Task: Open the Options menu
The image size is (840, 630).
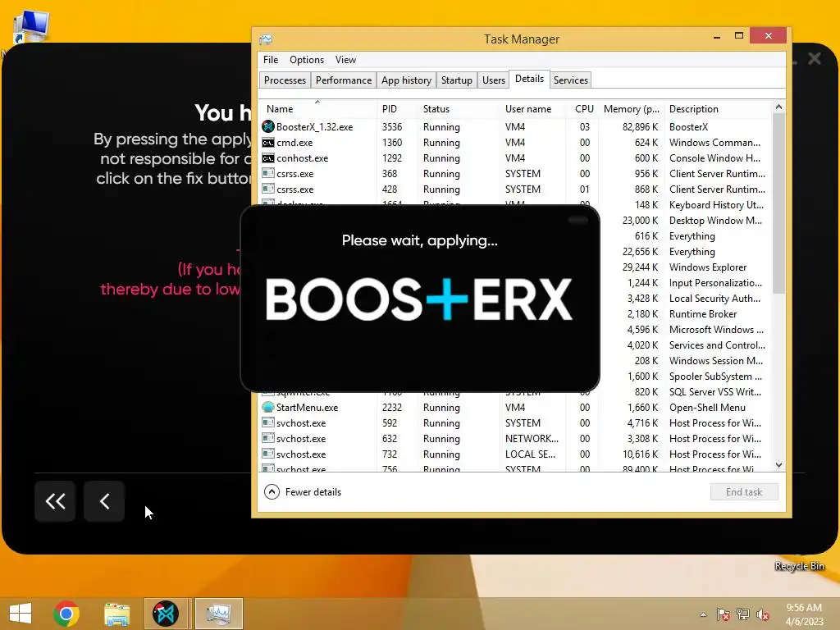Action: pos(307,59)
